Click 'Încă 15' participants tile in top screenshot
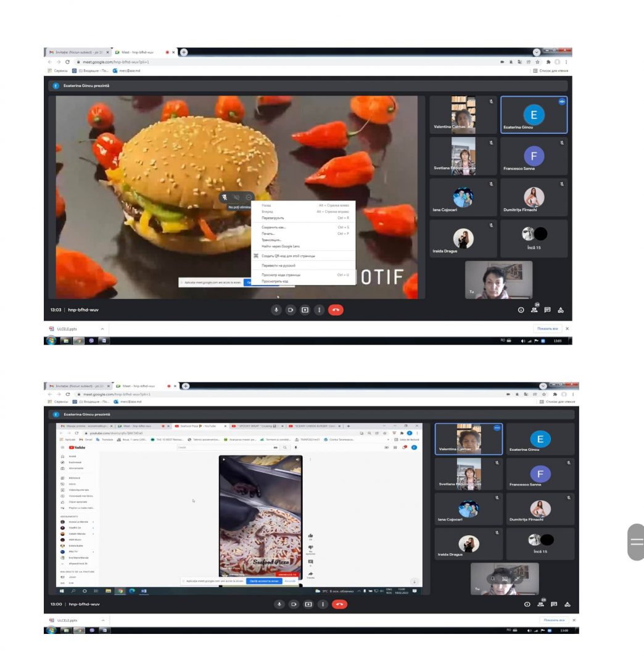The height and width of the screenshot is (666, 644). click(x=534, y=239)
